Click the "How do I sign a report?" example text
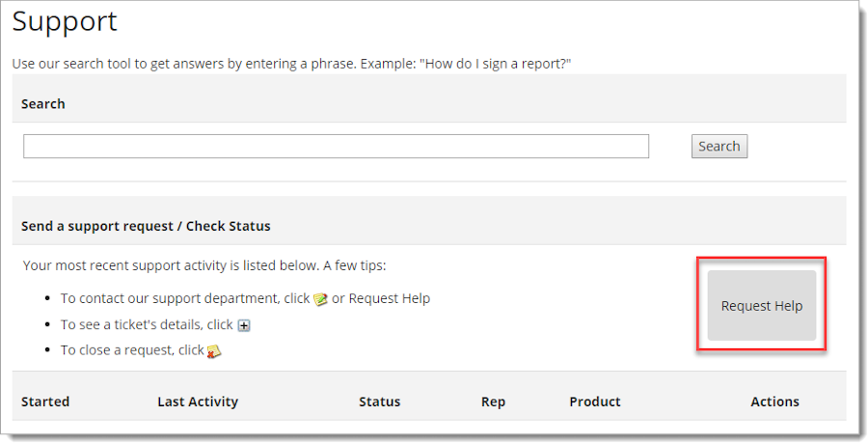868x443 pixels. point(495,64)
